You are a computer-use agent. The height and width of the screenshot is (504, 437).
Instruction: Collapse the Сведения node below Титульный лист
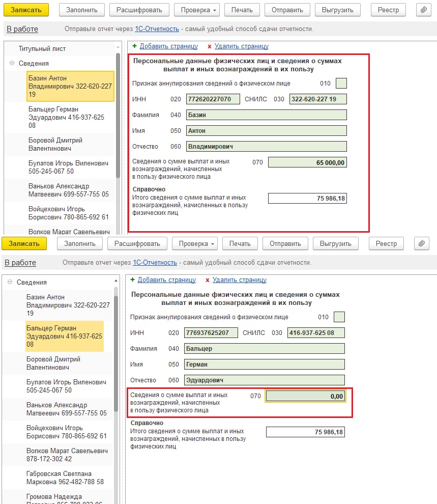click(12, 63)
